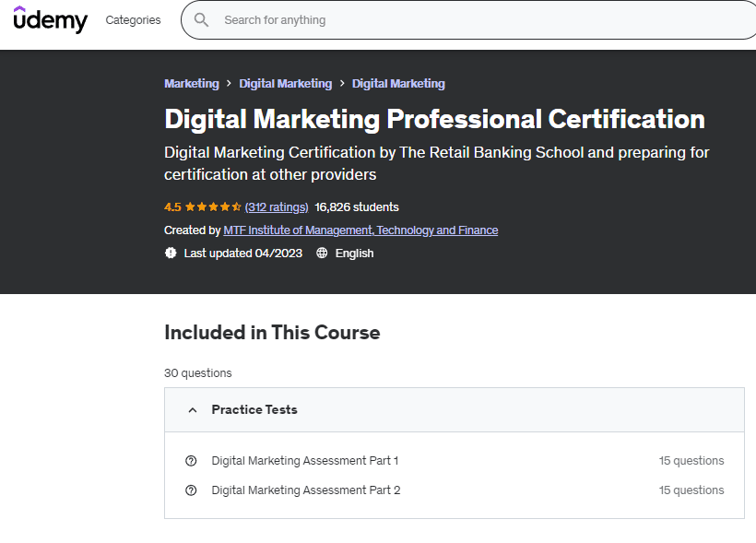Collapse the Practice Tests section chevron
Screen dimensions: 756x543
coord(192,410)
